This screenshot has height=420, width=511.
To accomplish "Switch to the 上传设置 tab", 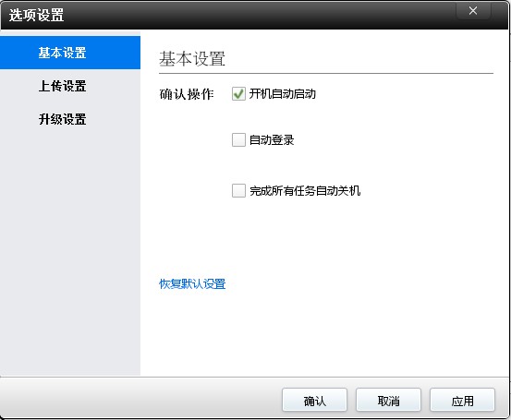I will click(70, 86).
